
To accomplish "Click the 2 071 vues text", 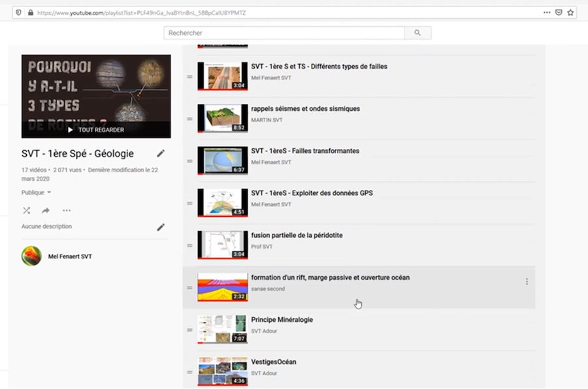I will tap(67, 170).
